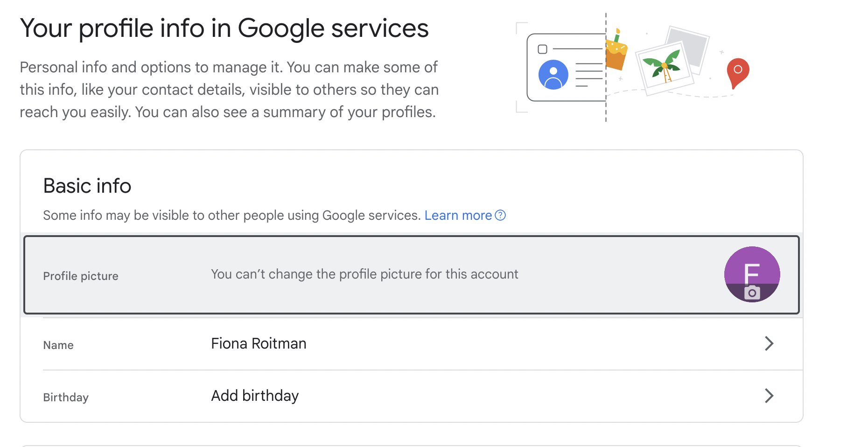Click the blue person icon in the illustration
This screenshot has height=447, width=868.
tap(553, 74)
